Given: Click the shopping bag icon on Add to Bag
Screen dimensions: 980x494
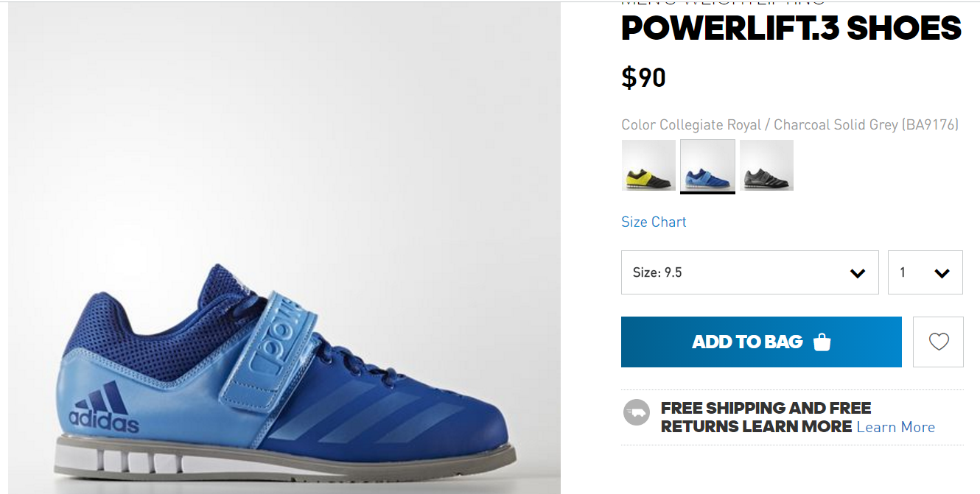Looking at the screenshot, I should 822,342.
